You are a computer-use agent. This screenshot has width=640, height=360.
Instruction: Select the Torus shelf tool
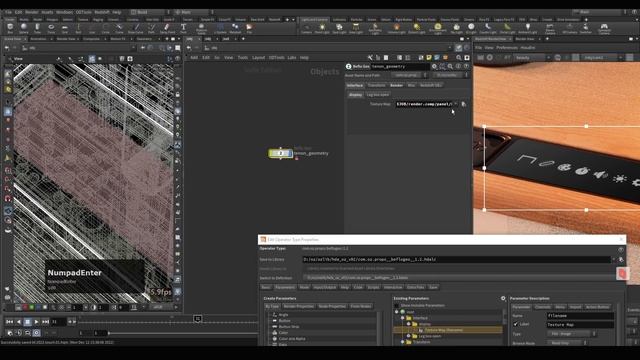[51, 28]
